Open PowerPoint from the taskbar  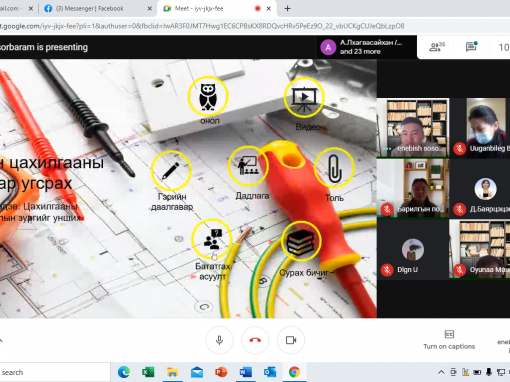click(x=221, y=372)
